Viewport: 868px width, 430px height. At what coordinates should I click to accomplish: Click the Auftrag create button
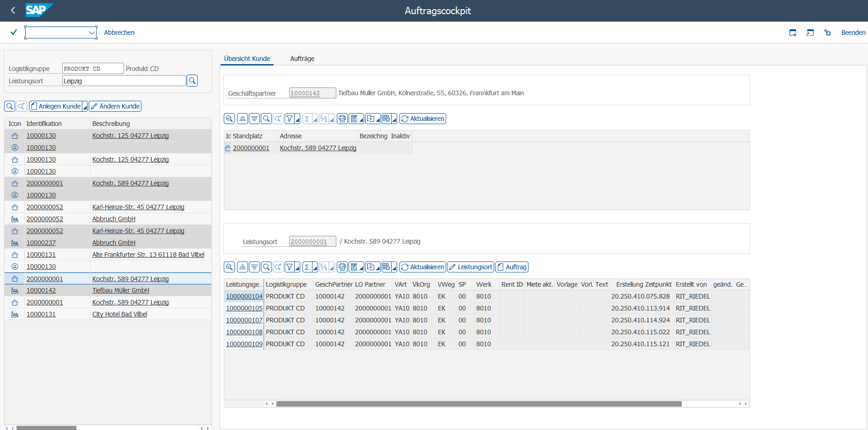point(512,267)
